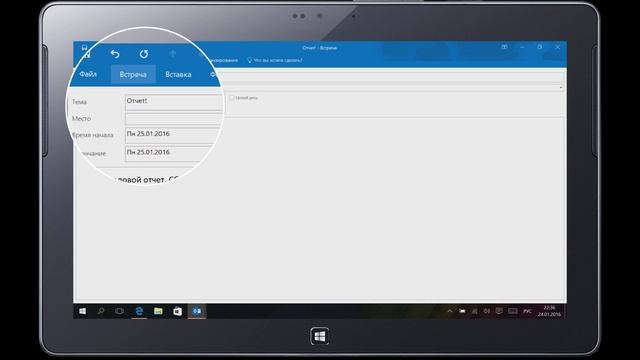Viewport: 640px width, 360px height.
Task: Switch to the Встреча ribbon tab
Action: tap(133, 75)
